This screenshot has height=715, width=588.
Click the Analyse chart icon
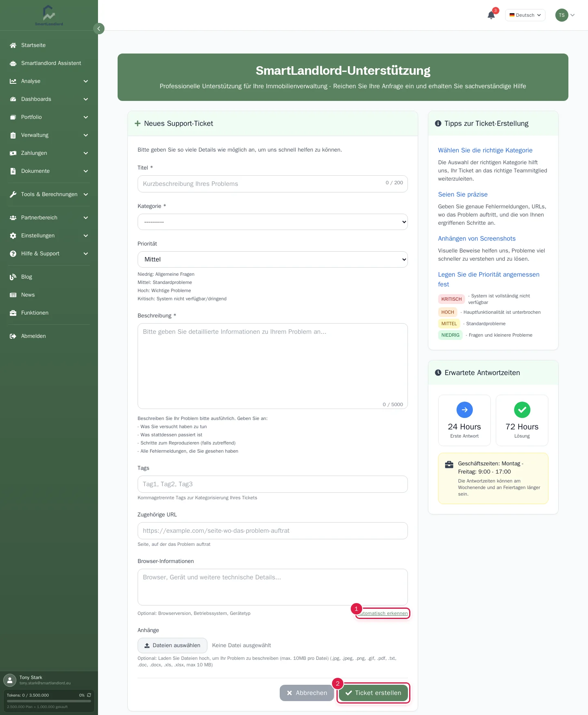coord(13,81)
